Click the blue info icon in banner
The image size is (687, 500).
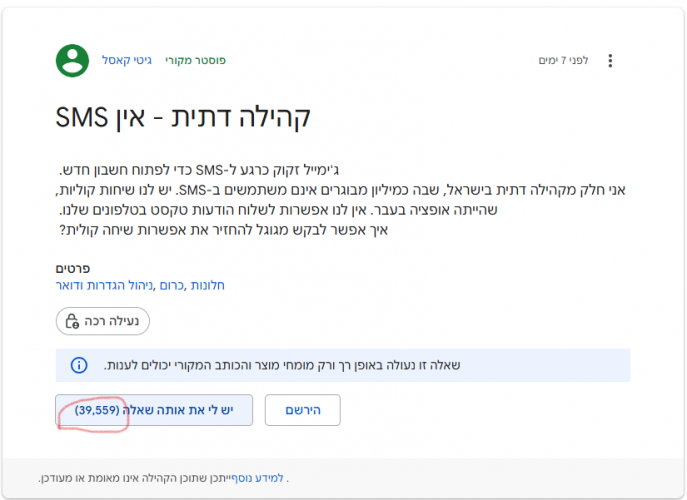coord(78,365)
